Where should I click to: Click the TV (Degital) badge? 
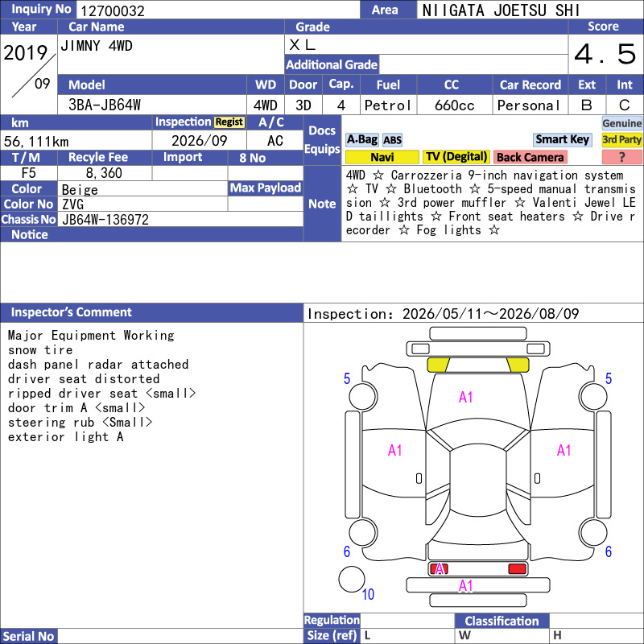(x=456, y=157)
